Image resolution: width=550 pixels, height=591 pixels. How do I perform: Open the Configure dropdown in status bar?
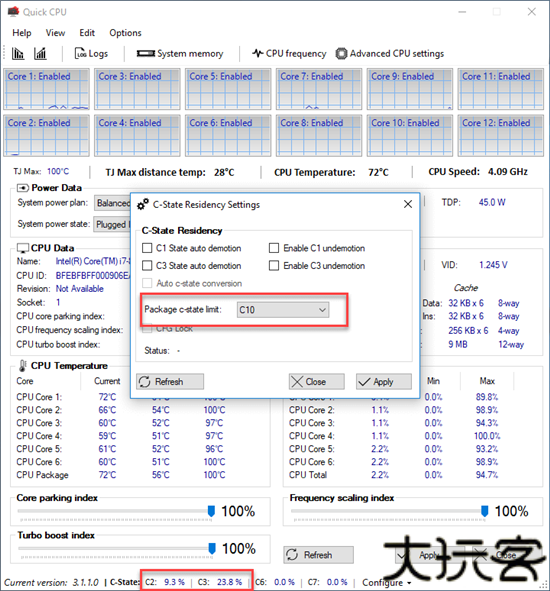(x=387, y=582)
